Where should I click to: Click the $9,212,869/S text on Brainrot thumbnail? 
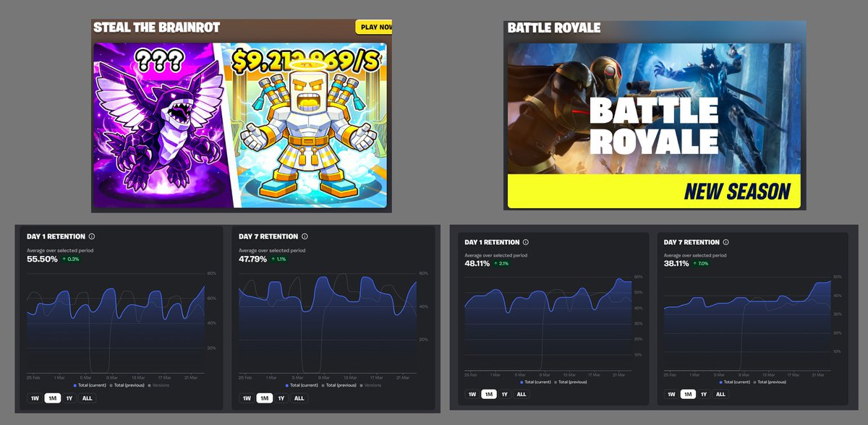(x=305, y=62)
